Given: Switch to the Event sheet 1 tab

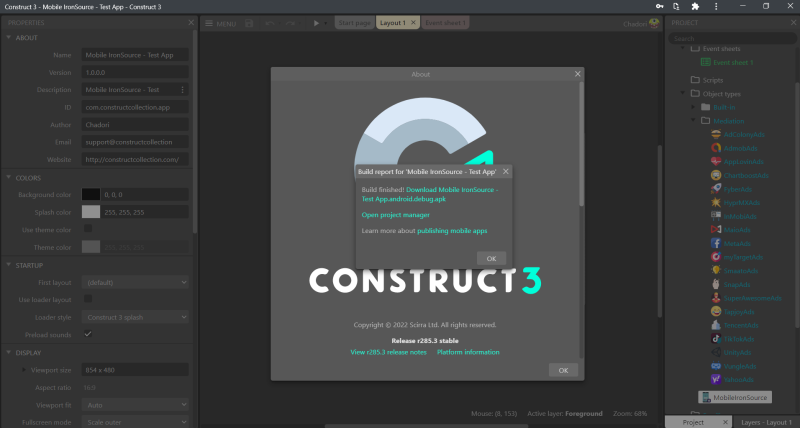Looking at the screenshot, I should click(x=445, y=23).
